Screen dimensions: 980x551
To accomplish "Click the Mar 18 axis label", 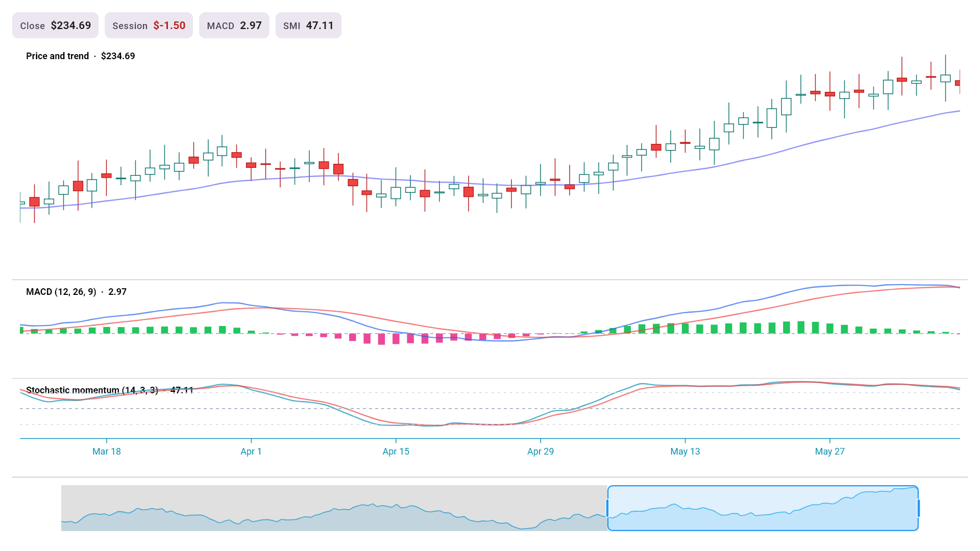I will [107, 452].
